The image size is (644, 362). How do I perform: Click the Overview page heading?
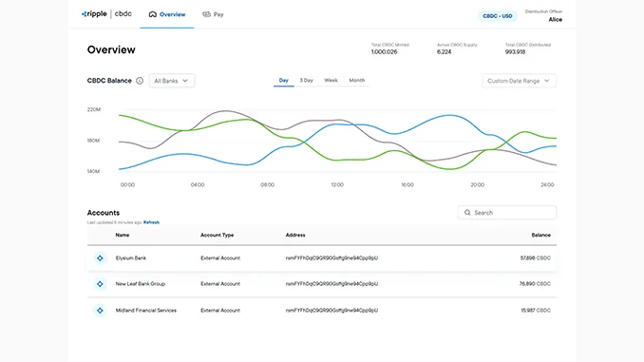click(111, 49)
